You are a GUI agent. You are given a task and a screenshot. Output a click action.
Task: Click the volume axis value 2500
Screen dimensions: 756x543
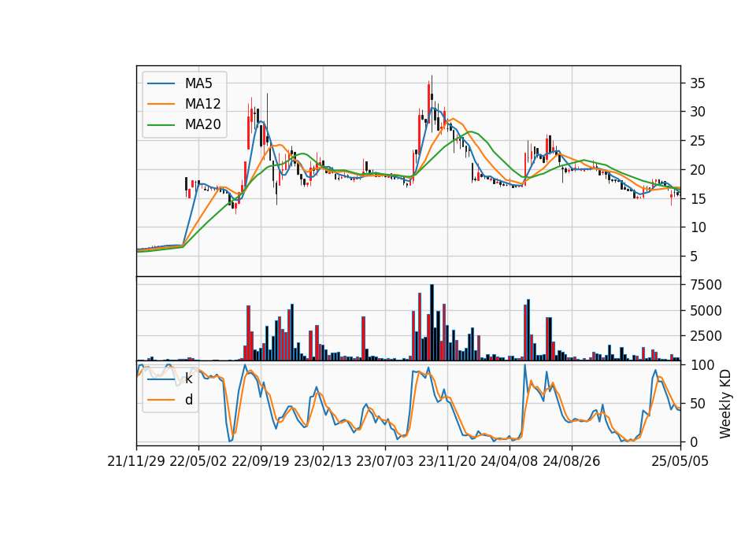[706, 336]
